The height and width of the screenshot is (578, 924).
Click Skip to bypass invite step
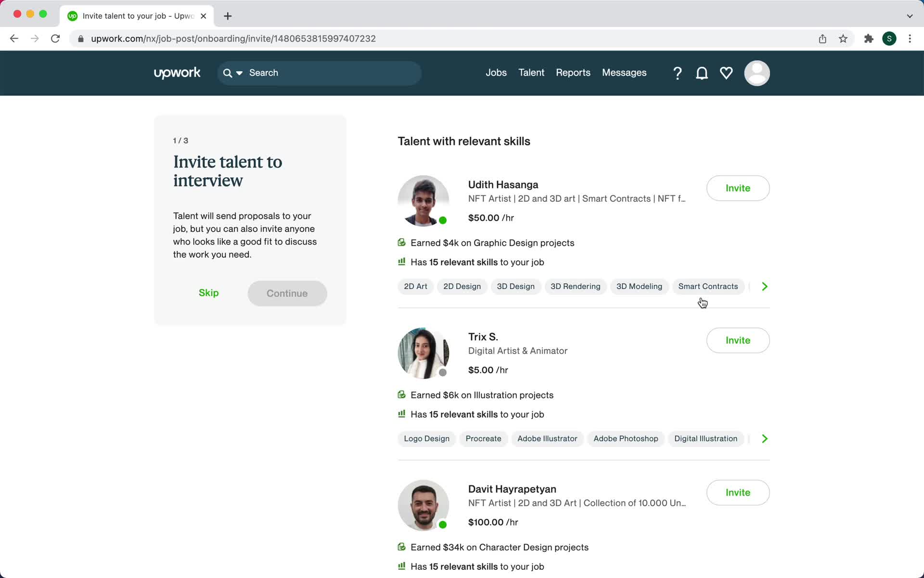pos(209,293)
